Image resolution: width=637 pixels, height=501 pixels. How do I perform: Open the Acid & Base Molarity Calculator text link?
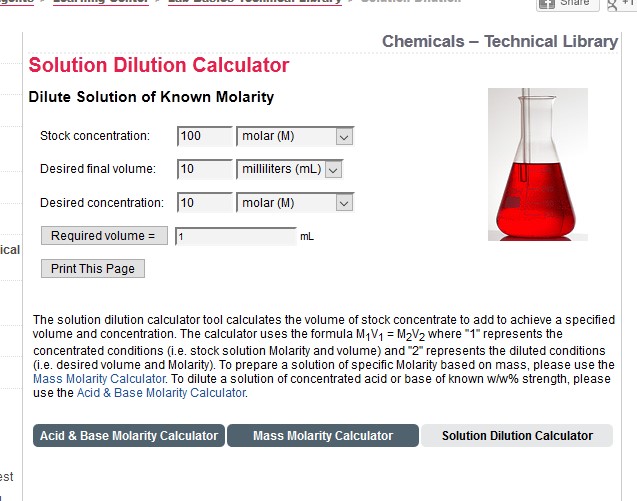coord(161,393)
